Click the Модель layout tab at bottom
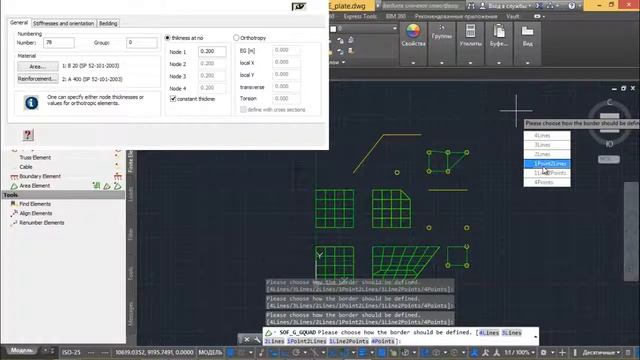The width and height of the screenshot is (640, 360). click(21, 351)
